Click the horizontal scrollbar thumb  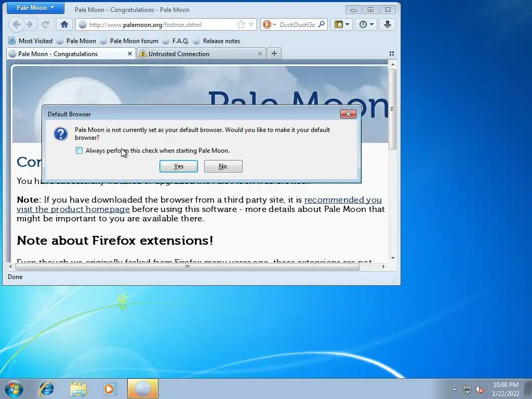187,267
